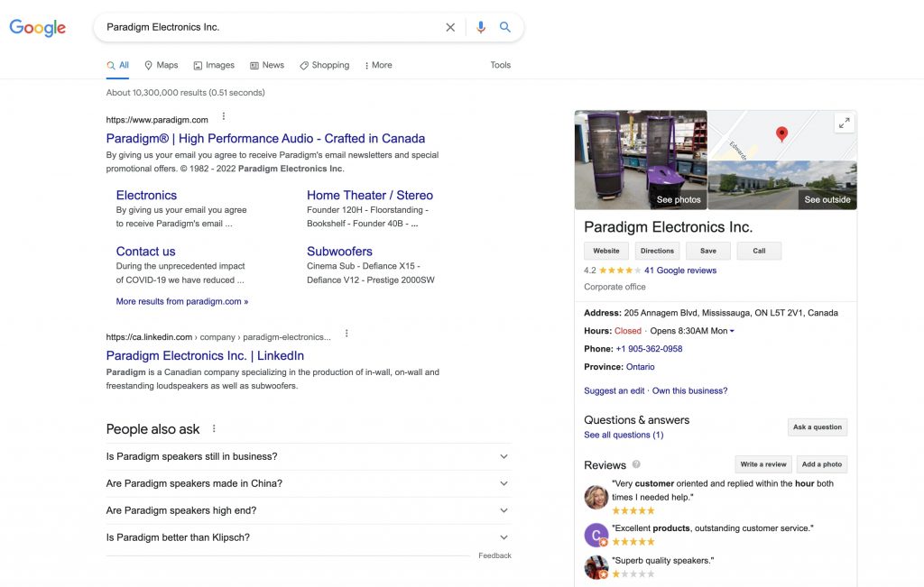Open options dots next to LinkedIn URL
The height and width of the screenshot is (587, 924).
click(346, 334)
